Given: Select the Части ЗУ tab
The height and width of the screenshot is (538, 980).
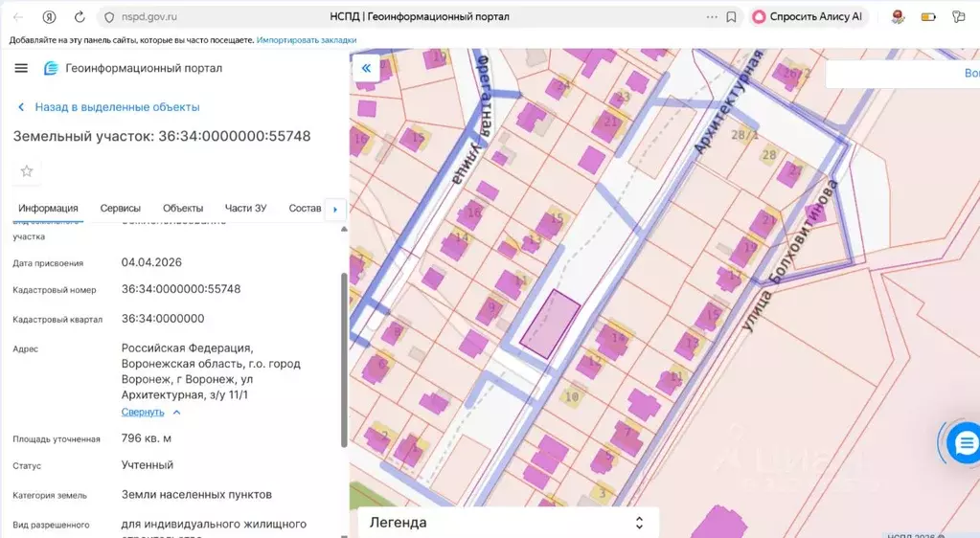Looking at the screenshot, I should pos(245,208).
